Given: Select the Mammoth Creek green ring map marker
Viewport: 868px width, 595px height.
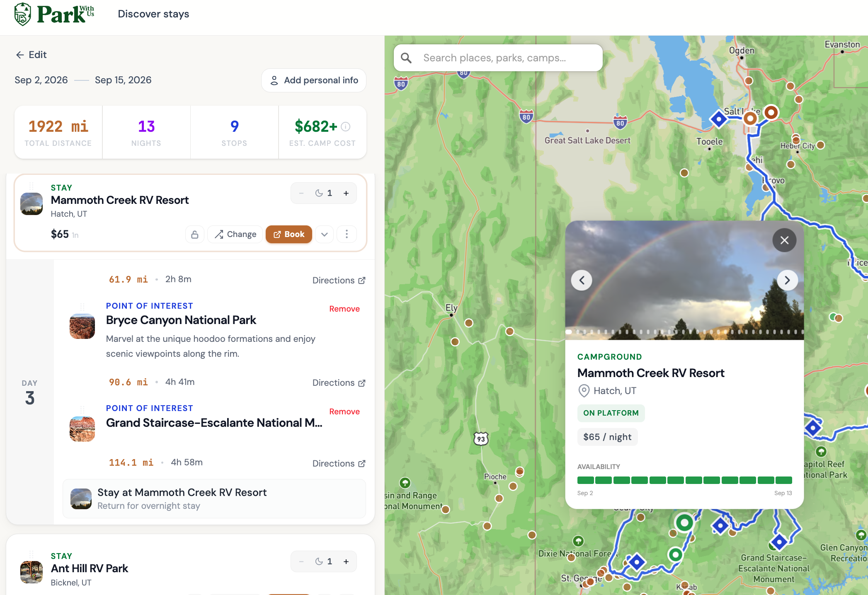Looking at the screenshot, I should 684,523.
